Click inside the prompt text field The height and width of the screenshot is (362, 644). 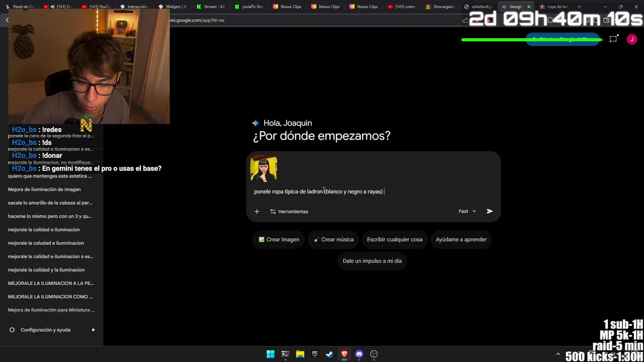[372, 192]
